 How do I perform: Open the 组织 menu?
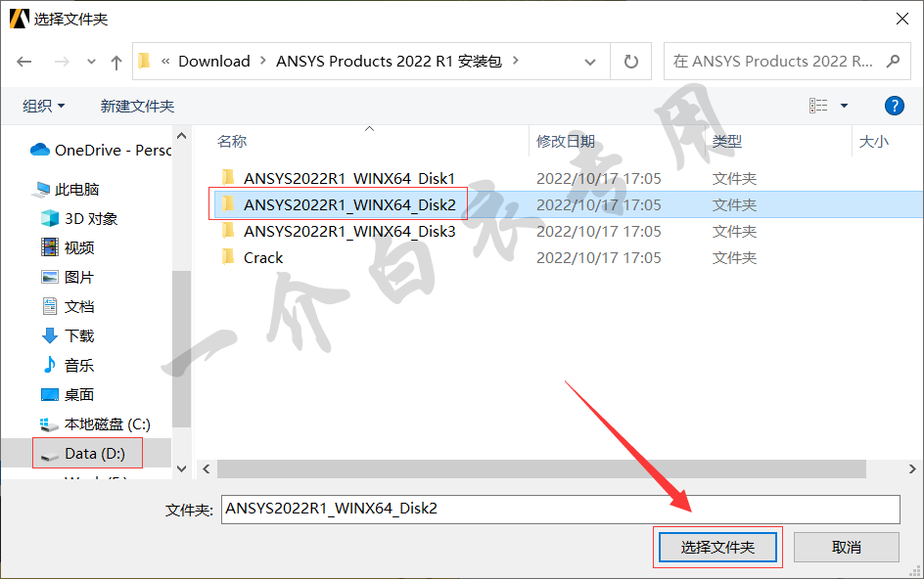pos(44,106)
